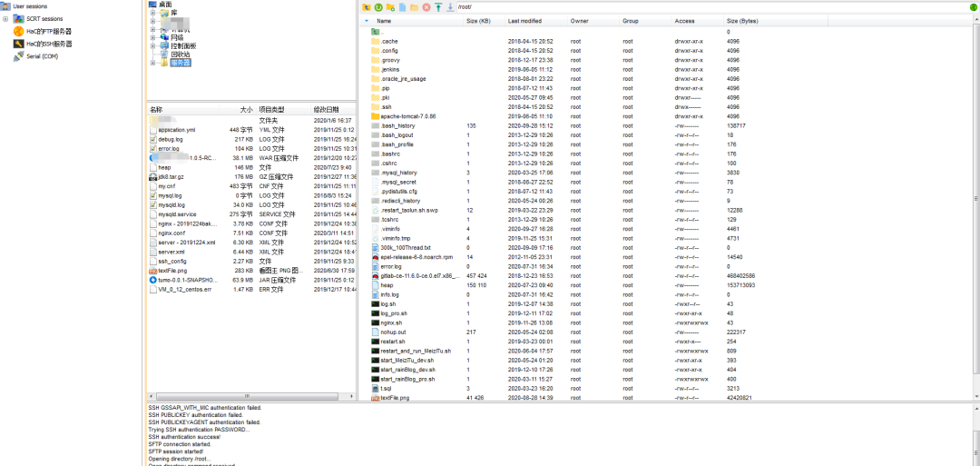This screenshot has width=980, height=466.
Task: Expand the SCRT sessions node
Action: (5, 19)
